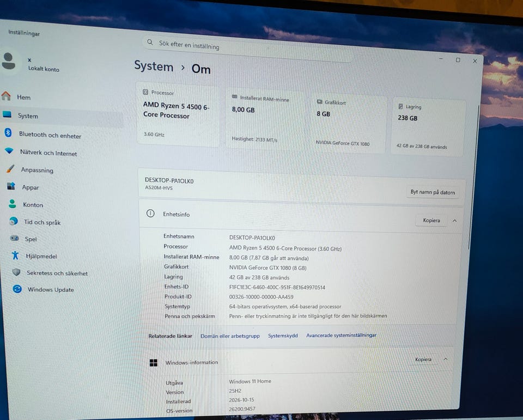The height and width of the screenshot is (420, 523).
Task: Click the Hjälpmedel accessibility icon
Action: click(x=15, y=255)
